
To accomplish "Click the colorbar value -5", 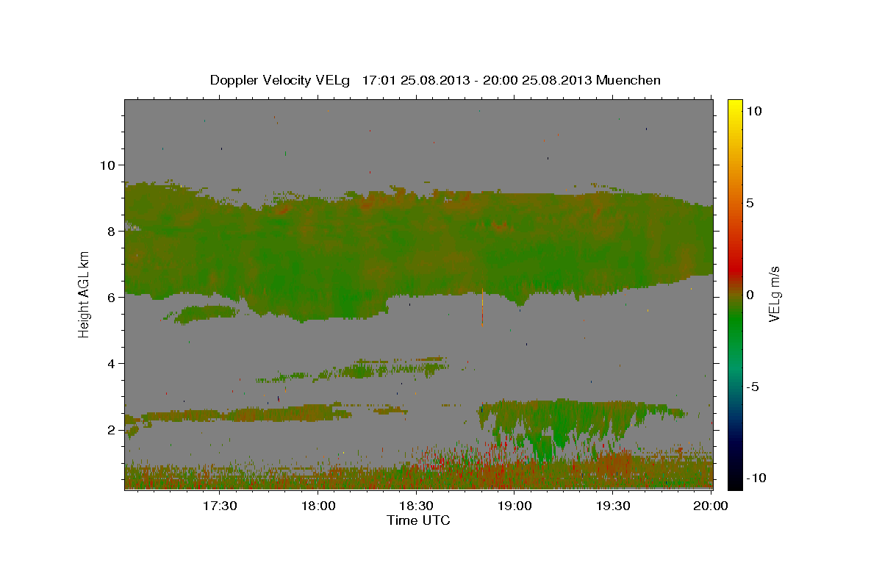I will pos(753,387).
